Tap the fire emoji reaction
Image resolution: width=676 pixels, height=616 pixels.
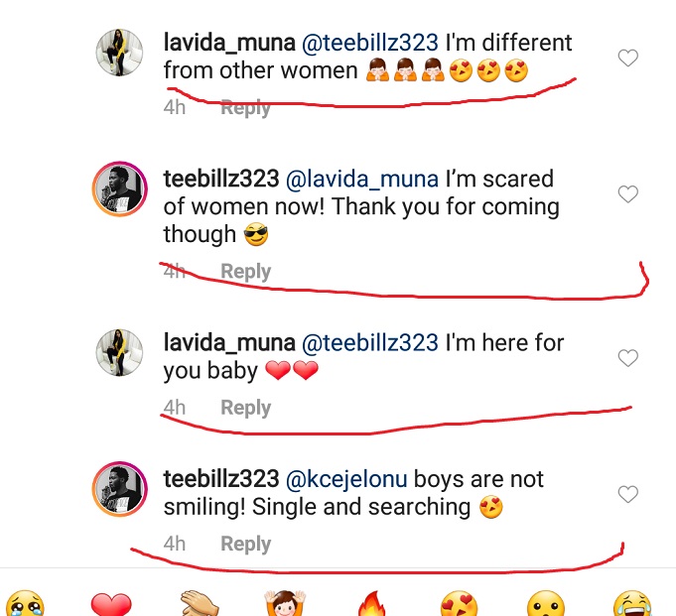pyautogui.click(x=371, y=602)
